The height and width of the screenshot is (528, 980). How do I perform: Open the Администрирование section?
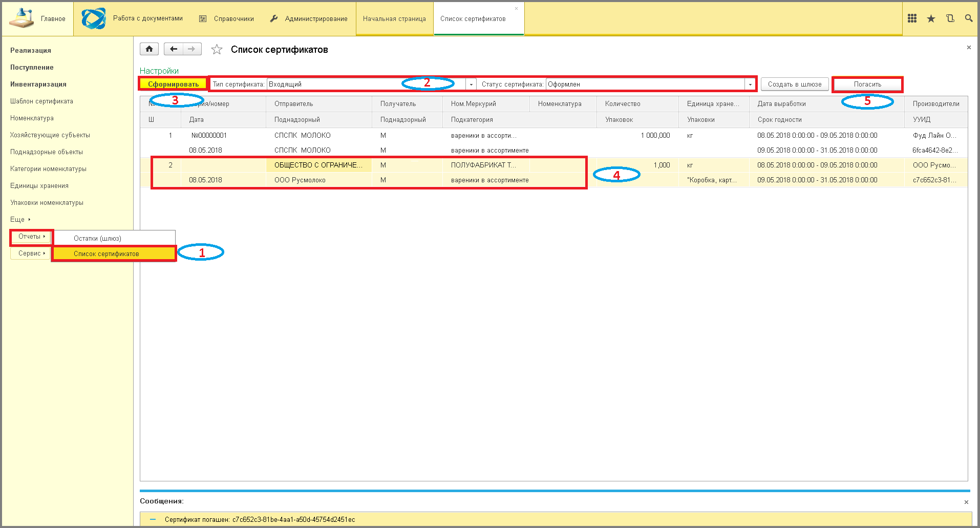tap(309, 19)
